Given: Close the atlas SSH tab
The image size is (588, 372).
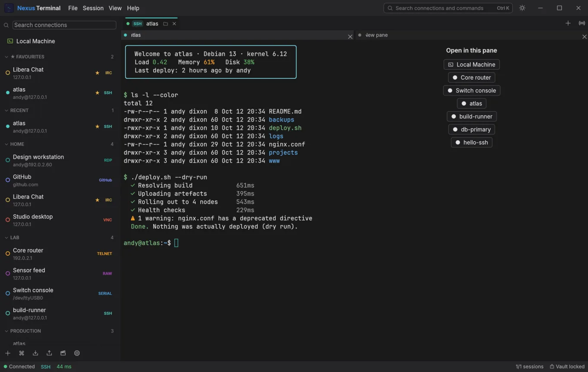Looking at the screenshot, I should point(174,24).
